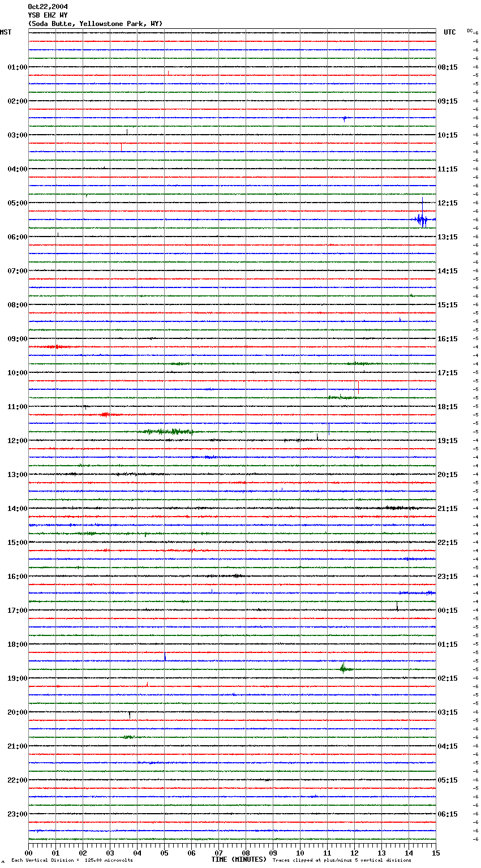Click the "03:00" MST time label
Screen dimensions: 481x868
pos(18,135)
